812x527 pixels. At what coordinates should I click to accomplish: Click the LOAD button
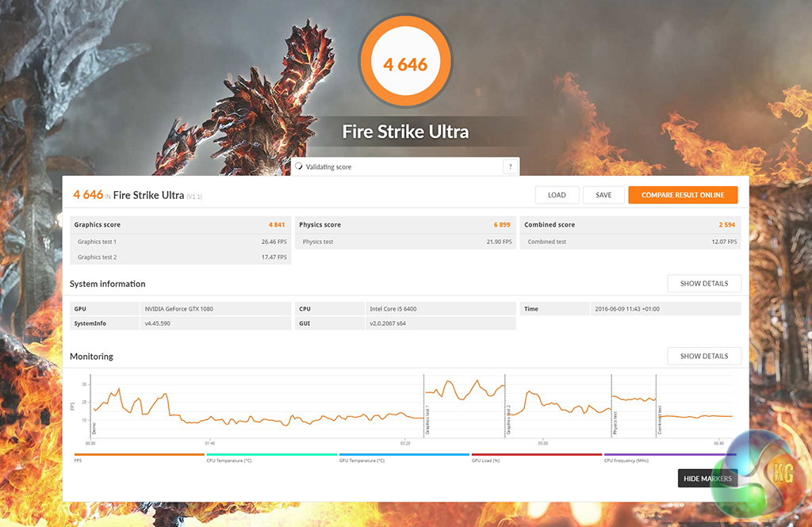(557, 195)
